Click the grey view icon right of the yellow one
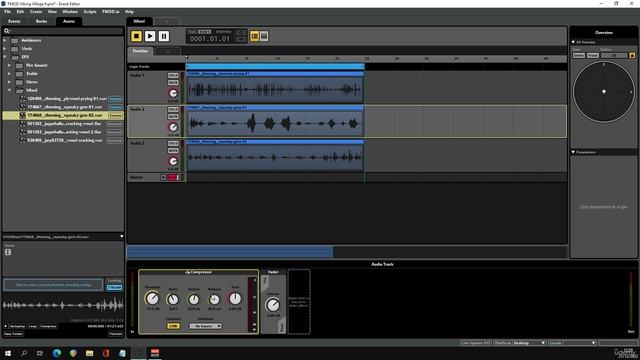This screenshot has width=640, height=360. coord(264,36)
